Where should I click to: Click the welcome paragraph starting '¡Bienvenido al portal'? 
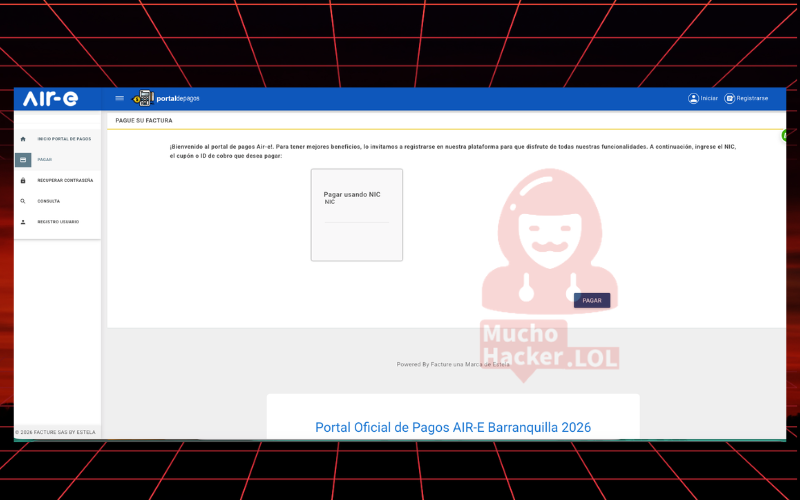coord(453,151)
